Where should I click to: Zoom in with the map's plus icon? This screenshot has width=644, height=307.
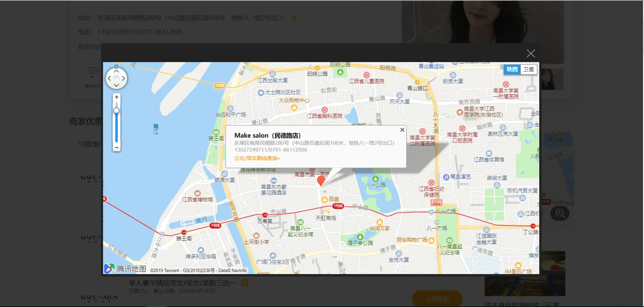pos(116,97)
